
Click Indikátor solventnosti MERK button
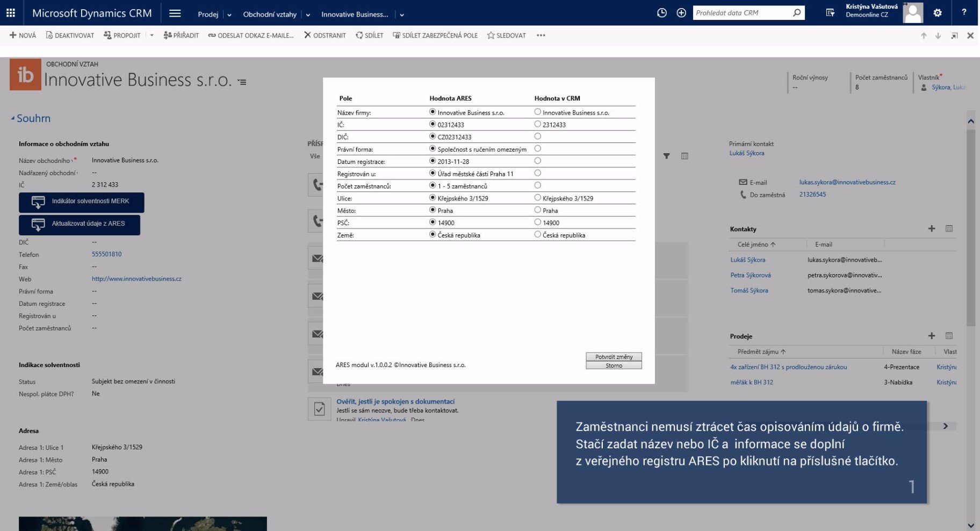pyautogui.click(x=82, y=202)
